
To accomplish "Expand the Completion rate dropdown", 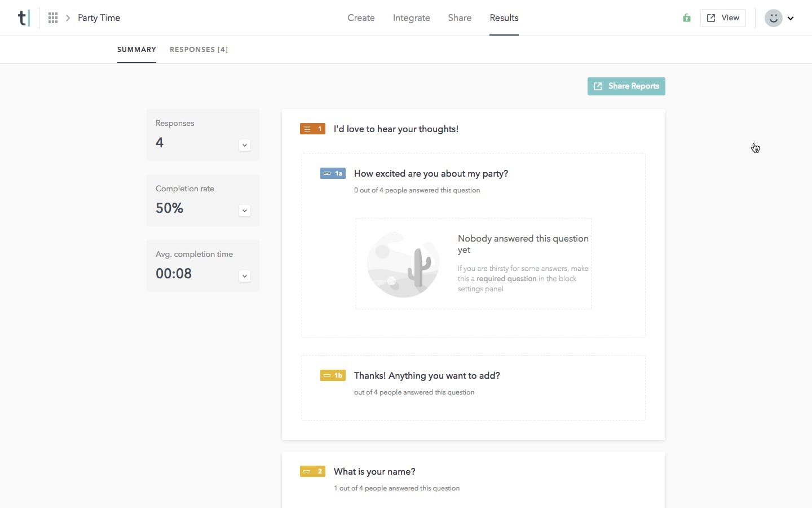I will coord(245,211).
